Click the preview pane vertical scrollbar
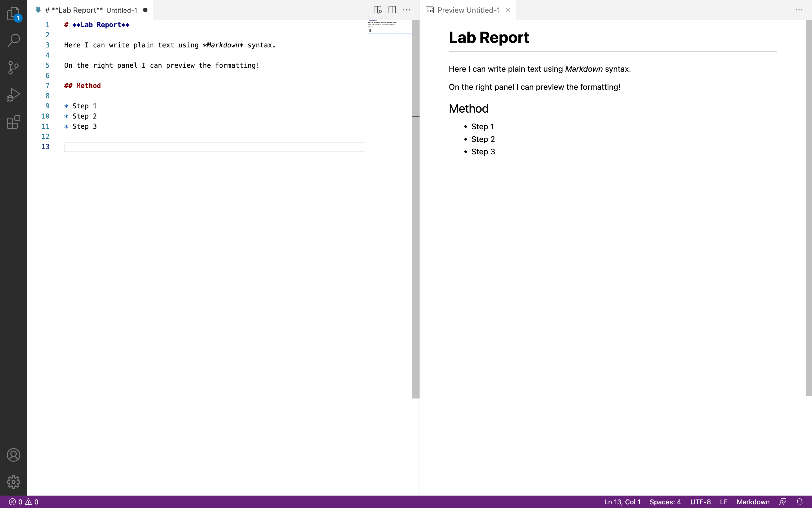812x508 pixels. click(x=809, y=208)
